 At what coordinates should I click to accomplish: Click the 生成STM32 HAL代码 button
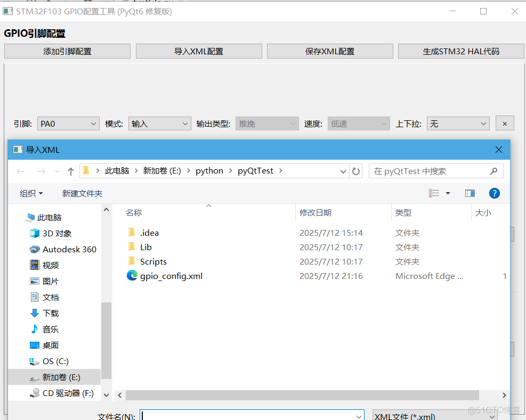click(461, 51)
